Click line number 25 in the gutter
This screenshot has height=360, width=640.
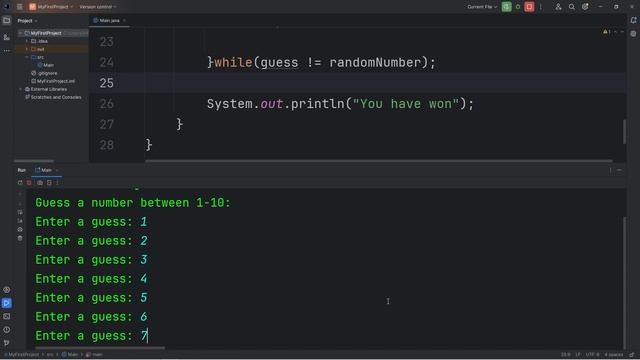(106, 83)
